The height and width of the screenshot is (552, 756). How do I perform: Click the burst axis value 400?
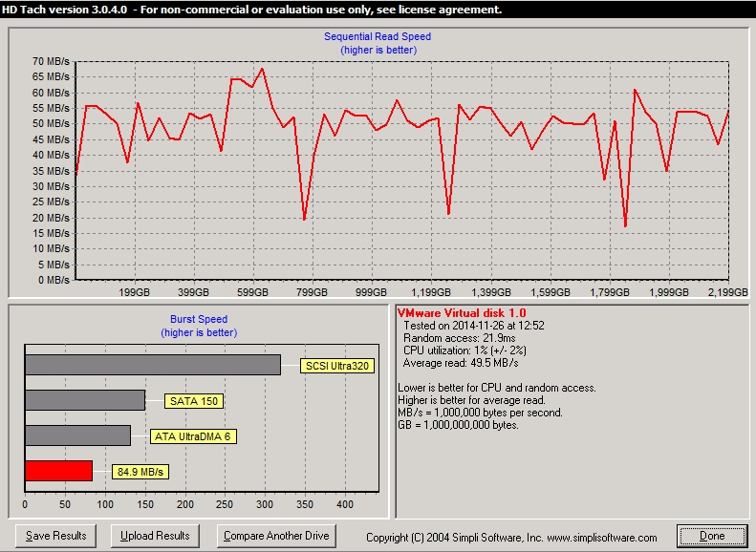(345, 505)
